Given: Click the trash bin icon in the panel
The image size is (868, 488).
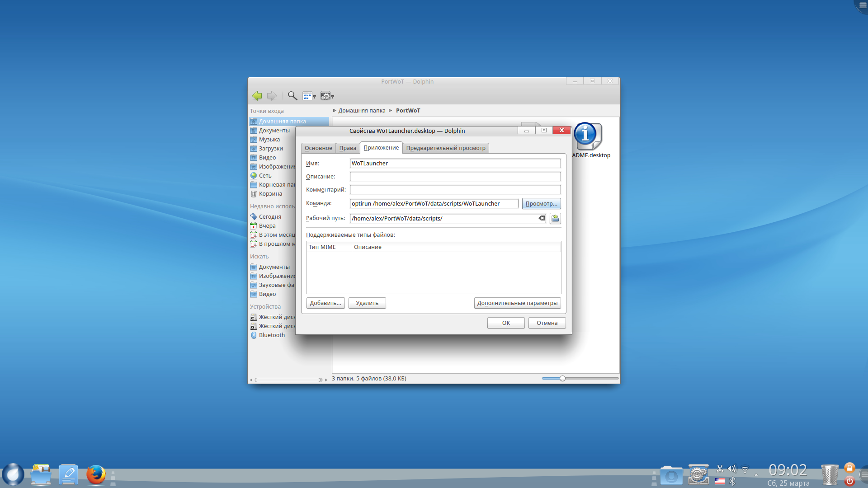Looking at the screenshot, I should [x=829, y=475].
